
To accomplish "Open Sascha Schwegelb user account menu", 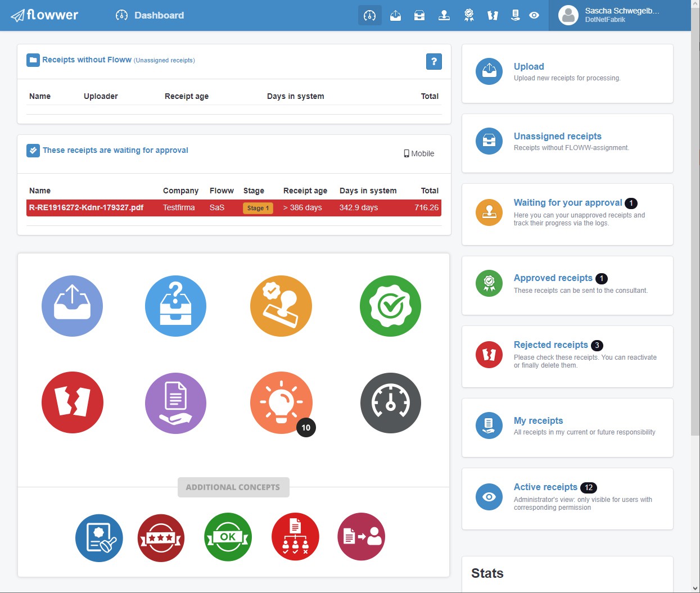I will (618, 15).
